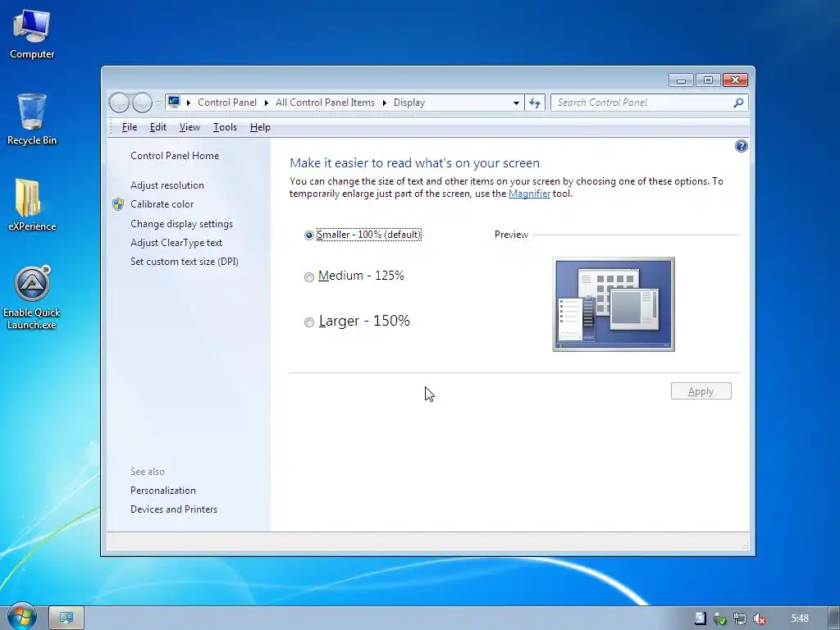Screen dimensions: 840x630
Task: Click the muted volume tray icon
Action: 760,619
